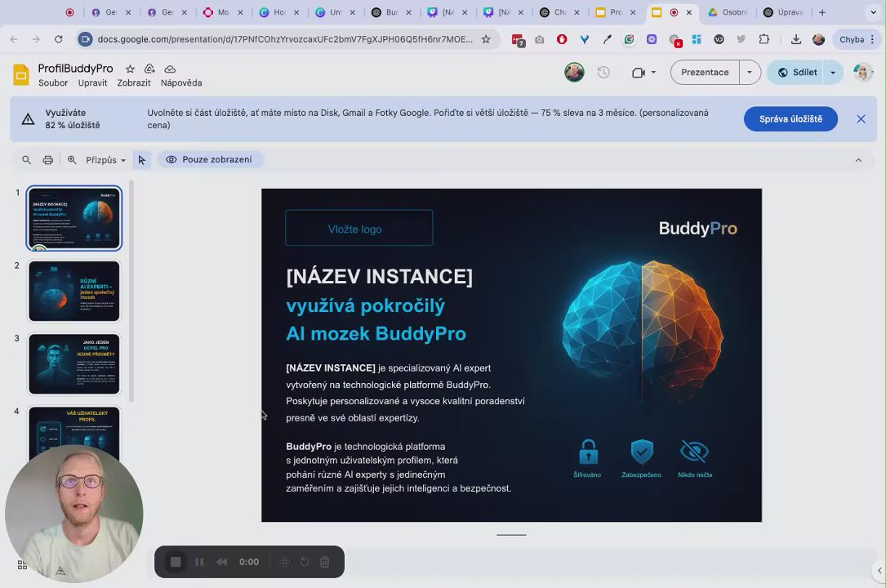Click the storage warning triangle icon
886x588 pixels.
click(28, 119)
